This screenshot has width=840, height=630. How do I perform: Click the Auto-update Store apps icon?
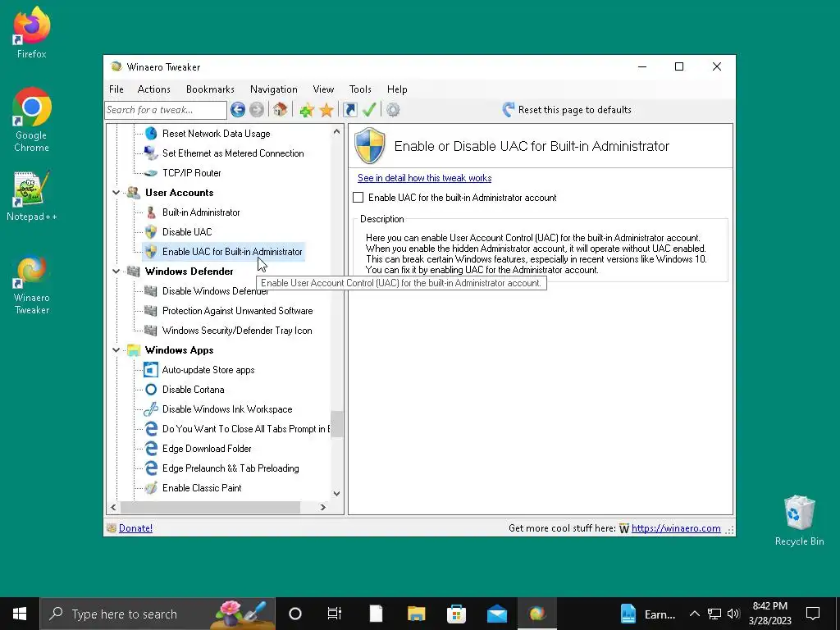(151, 370)
